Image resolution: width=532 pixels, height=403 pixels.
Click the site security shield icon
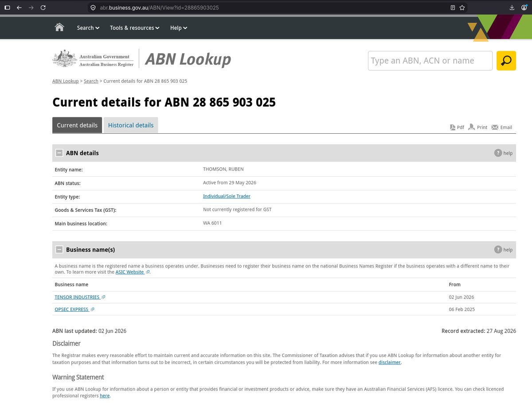click(93, 8)
